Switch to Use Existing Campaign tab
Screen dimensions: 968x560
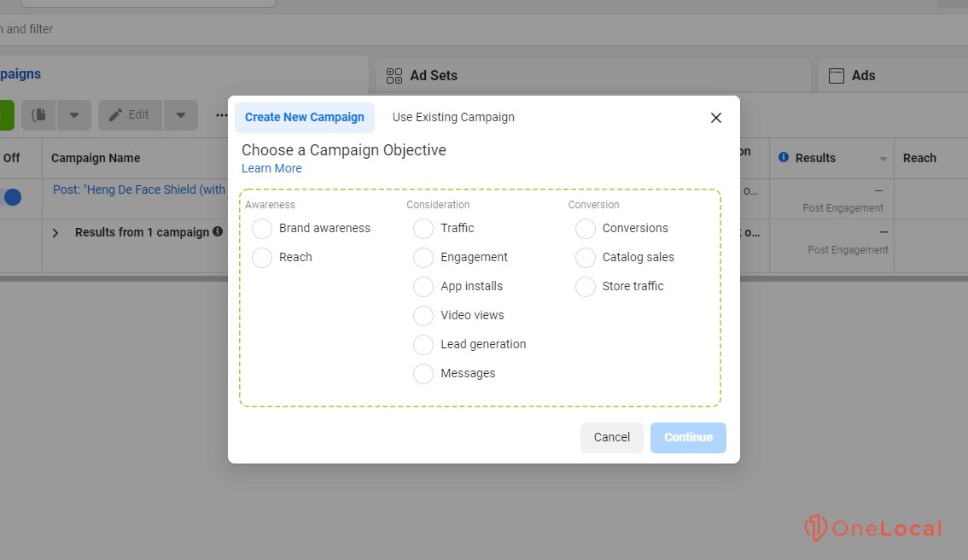click(453, 117)
